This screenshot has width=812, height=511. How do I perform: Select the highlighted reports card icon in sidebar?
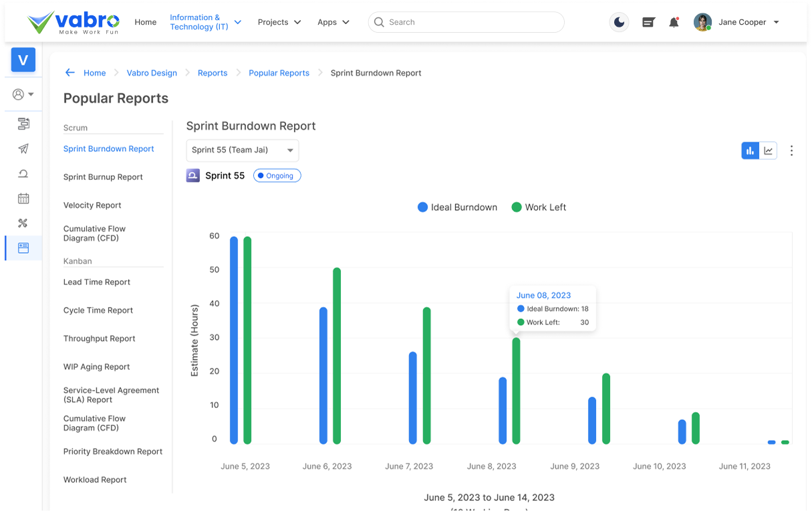[x=23, y=247]
